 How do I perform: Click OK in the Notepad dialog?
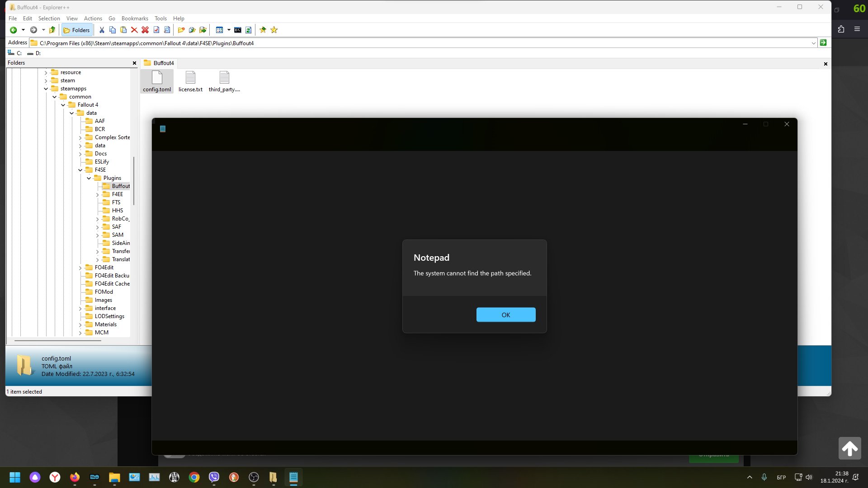point(505,315)
